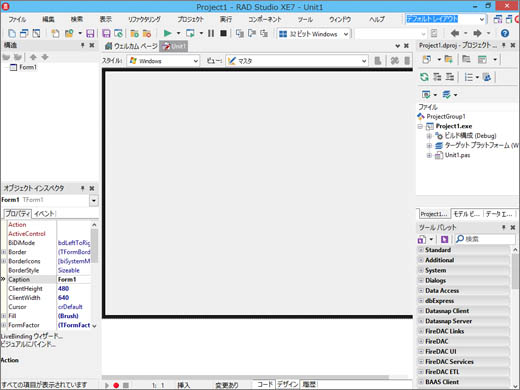520x390 pixels.
Task: Click the Target Platforms tree node
Action: click(x=481, y=145)
